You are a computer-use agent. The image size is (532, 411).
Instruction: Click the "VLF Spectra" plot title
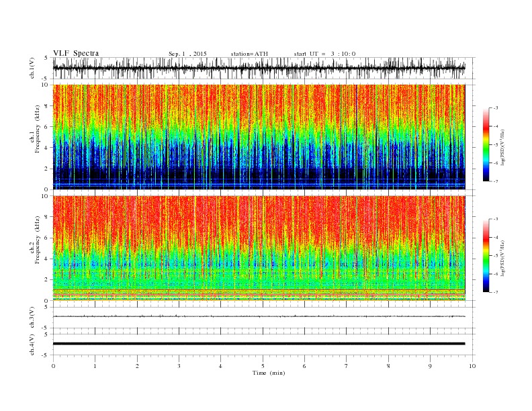click(76, 53)
